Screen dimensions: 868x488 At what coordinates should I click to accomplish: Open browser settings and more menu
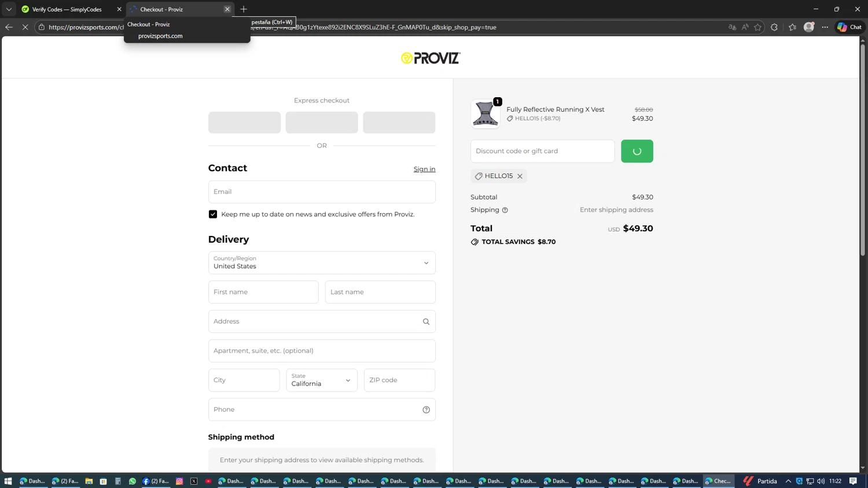coord(825,27)
